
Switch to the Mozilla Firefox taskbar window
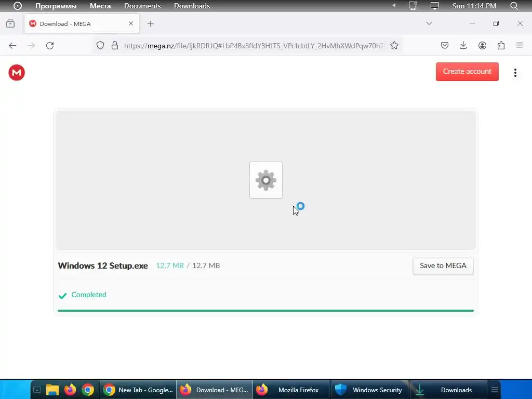pos(291,390)
